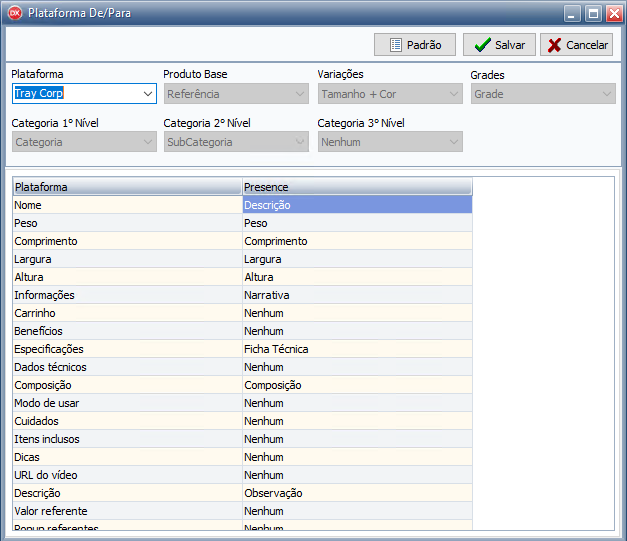
Task: Select the Descrição row in the Plataforma column
Action: click(x=128, y=493)
